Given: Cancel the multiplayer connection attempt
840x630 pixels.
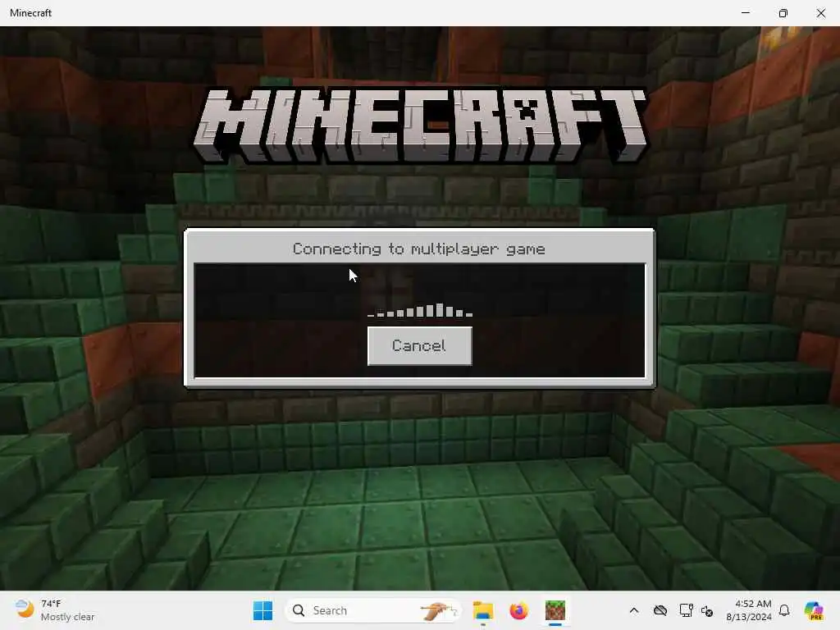Looking at the screenshot, I should [419, 346].
